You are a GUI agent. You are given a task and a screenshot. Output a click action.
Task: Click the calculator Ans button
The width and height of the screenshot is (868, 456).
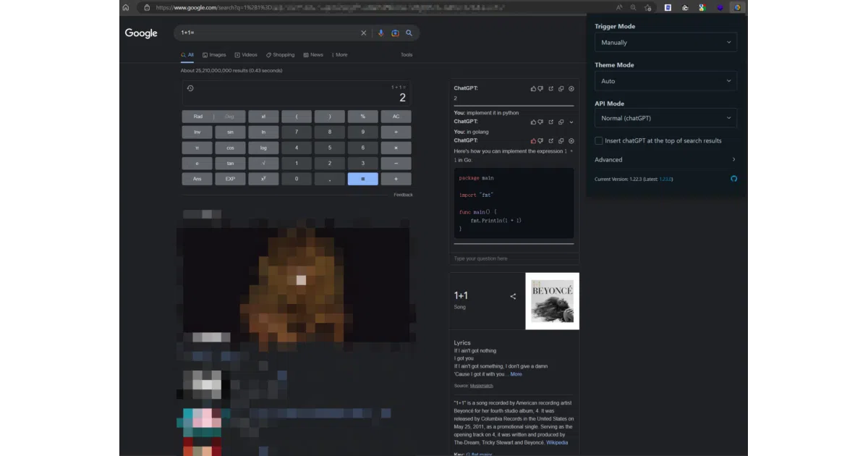[x=197, y=179]
